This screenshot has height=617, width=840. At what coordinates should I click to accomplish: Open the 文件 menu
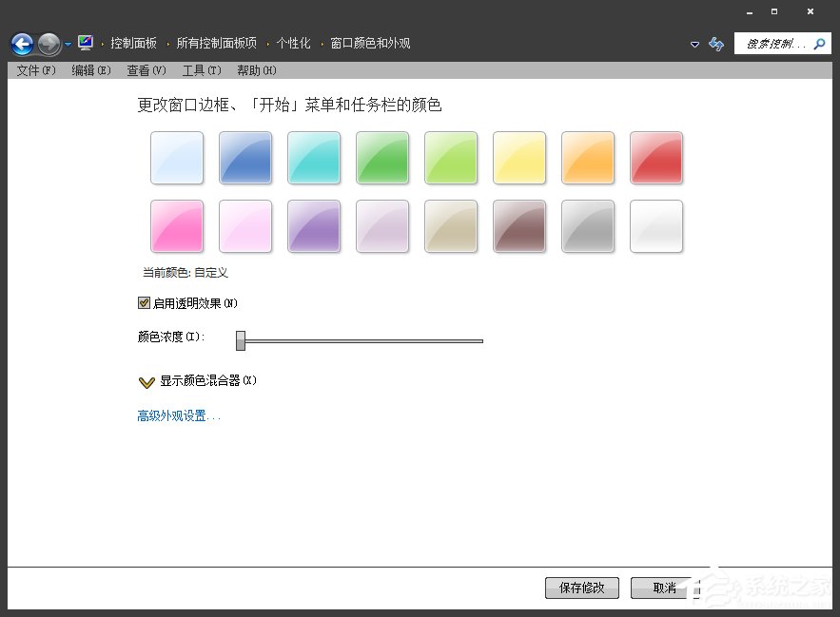click(x=34, y=69)
